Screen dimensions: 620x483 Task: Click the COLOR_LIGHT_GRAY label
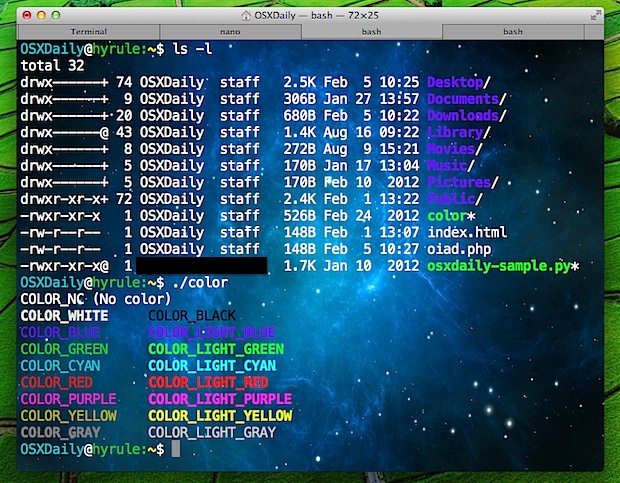tap(212, 432)
